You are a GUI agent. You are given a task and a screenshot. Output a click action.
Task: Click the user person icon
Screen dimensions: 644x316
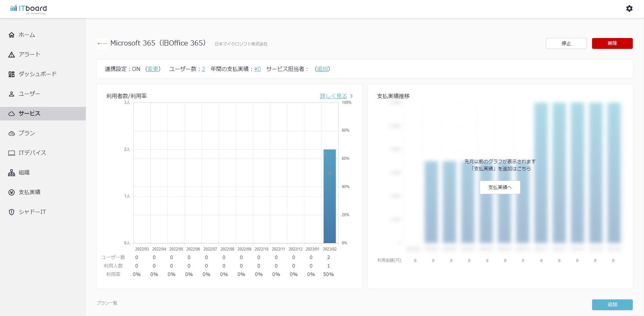click(x=12, y=94)
